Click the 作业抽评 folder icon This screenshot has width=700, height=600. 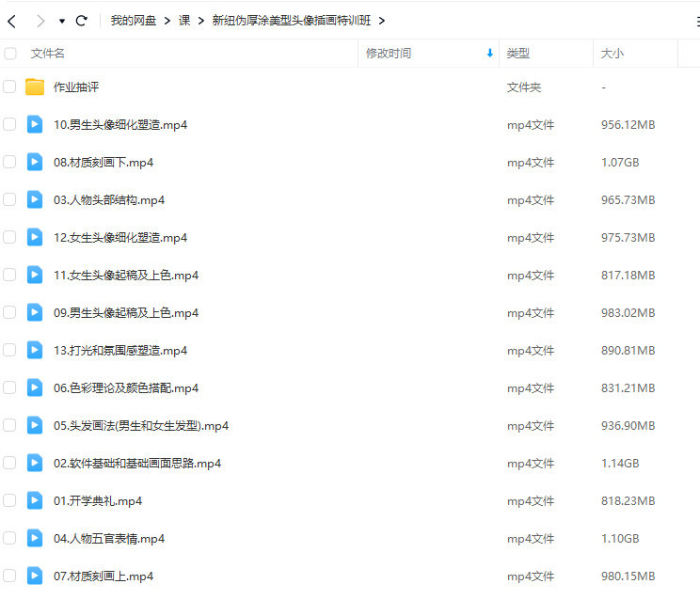point(35,87)
